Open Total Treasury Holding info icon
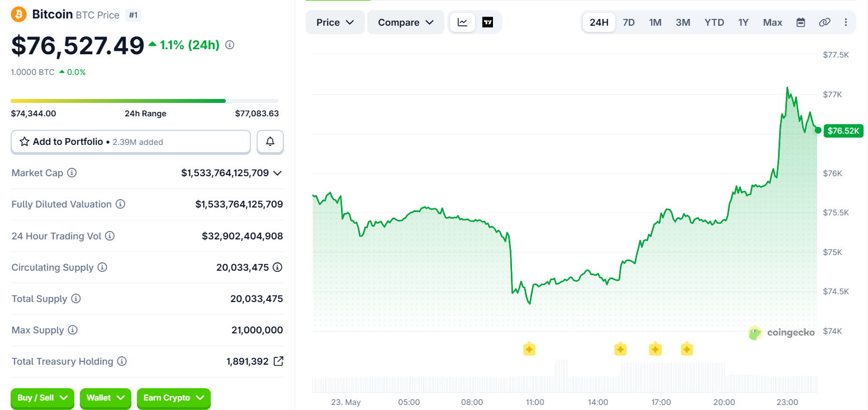The height and width of the screenshot is (410, 868). click(122, 361)
